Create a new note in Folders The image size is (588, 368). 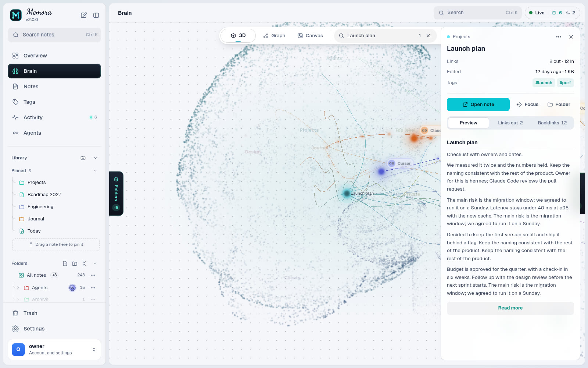[65, 263]
